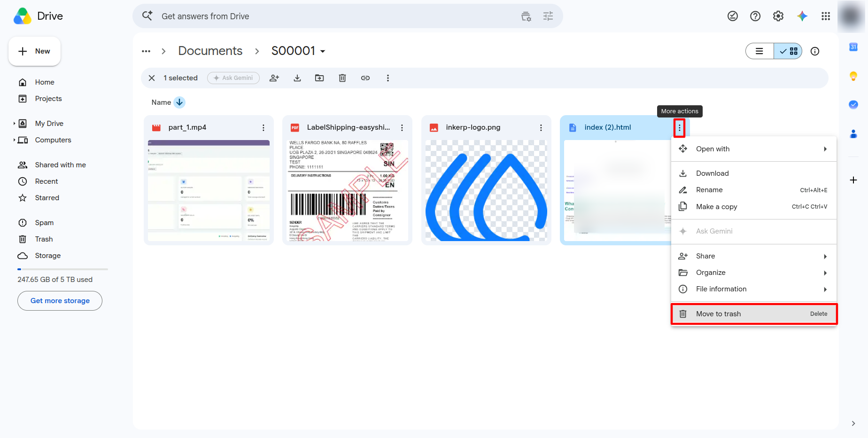
Task: Choose Move to trash in context menu
Action: pos(754,314)
